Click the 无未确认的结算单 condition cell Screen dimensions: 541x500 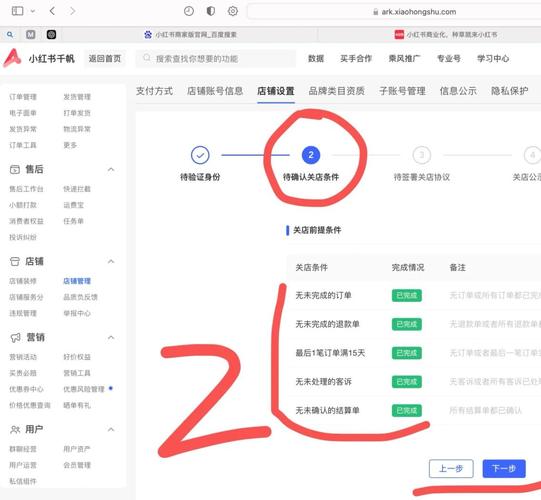pyautogui.click(x=327, y=411)
